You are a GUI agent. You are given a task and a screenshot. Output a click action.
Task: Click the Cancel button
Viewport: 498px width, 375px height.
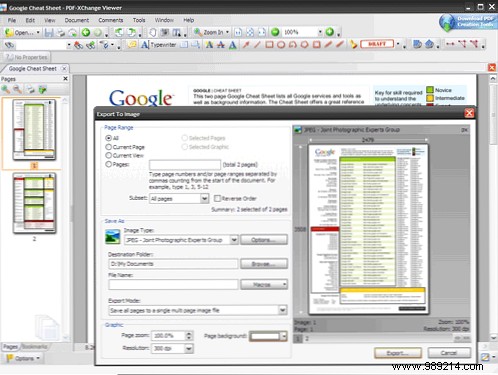(x=449, y=353)
